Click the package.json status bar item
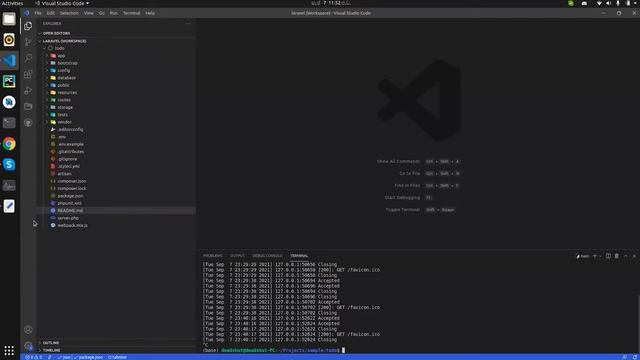The width and height of the screenshot is (640, 360). (x=89, y=357)
